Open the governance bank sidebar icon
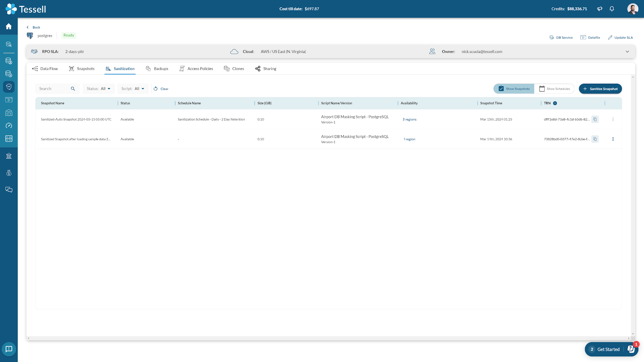Viewport: 644px width, 362px height. [x=8, y=156]
